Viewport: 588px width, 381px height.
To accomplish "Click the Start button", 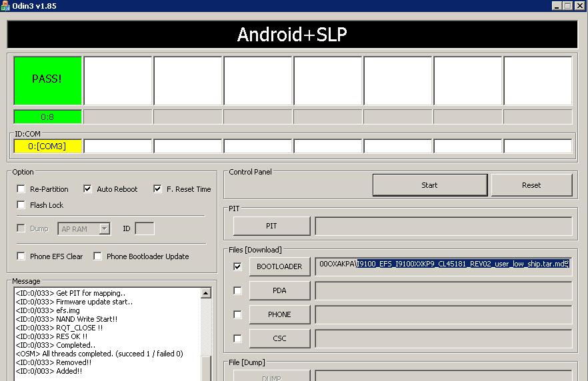I will 430,185.
